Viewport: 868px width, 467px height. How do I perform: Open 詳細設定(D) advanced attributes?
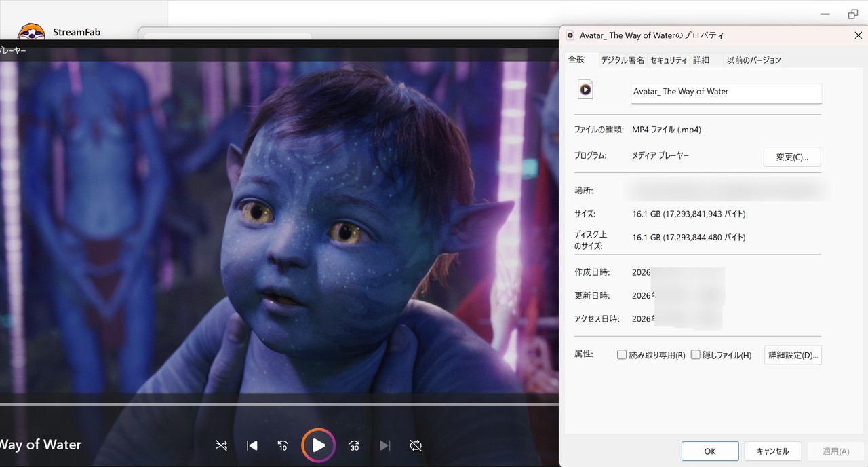792,354
